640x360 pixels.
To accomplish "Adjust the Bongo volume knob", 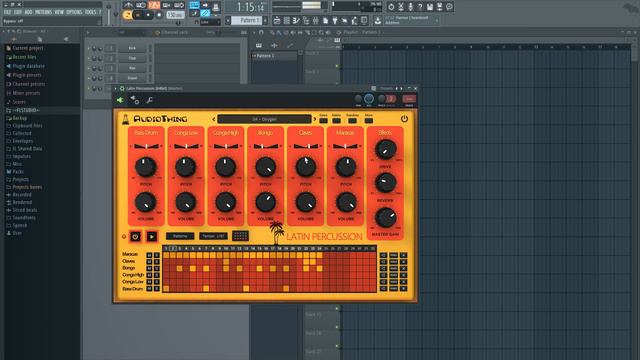I will tap(265, 202).
